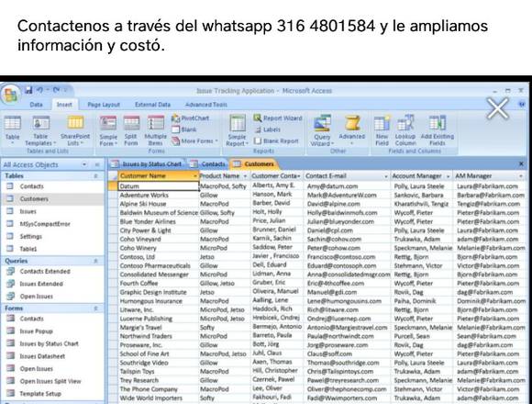Open Contact E-mail column filter dropdown

click(x=386, y=176)
